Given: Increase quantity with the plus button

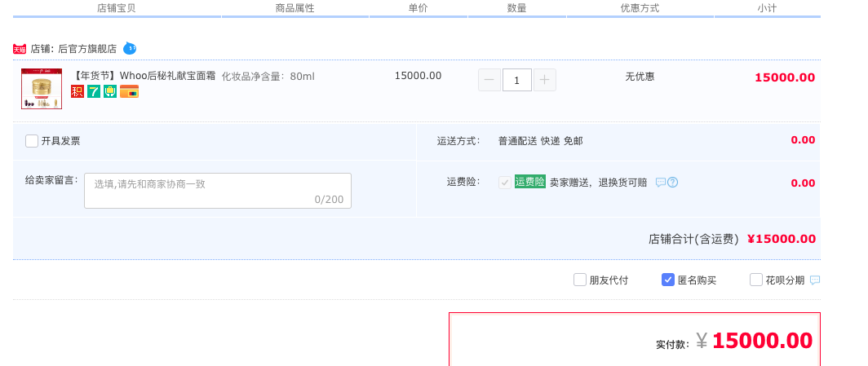Looking at the screenshot, I should (544, 80).
